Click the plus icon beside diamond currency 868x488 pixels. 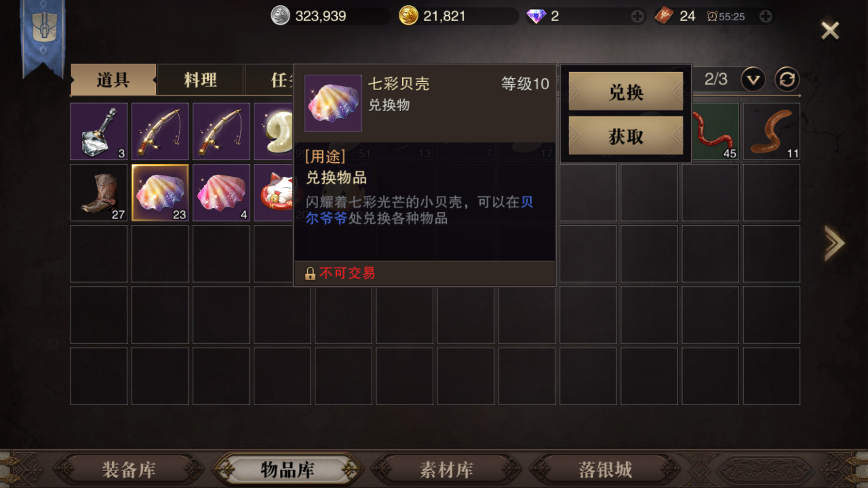point(637,17)
